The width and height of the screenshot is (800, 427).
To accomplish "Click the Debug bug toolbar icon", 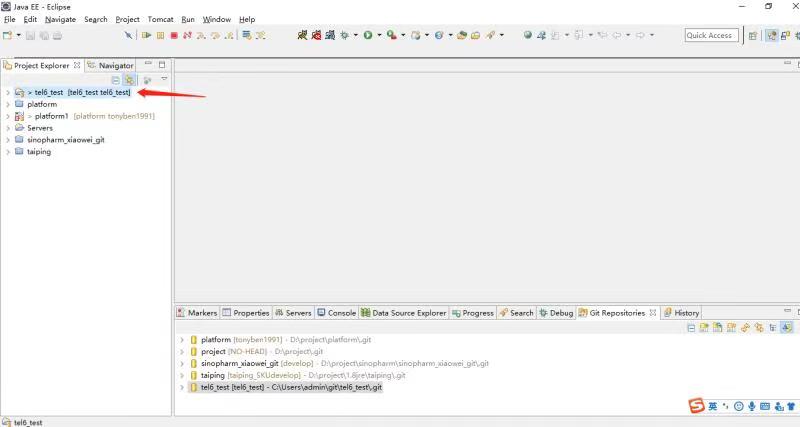I will [x=345, y=35].
